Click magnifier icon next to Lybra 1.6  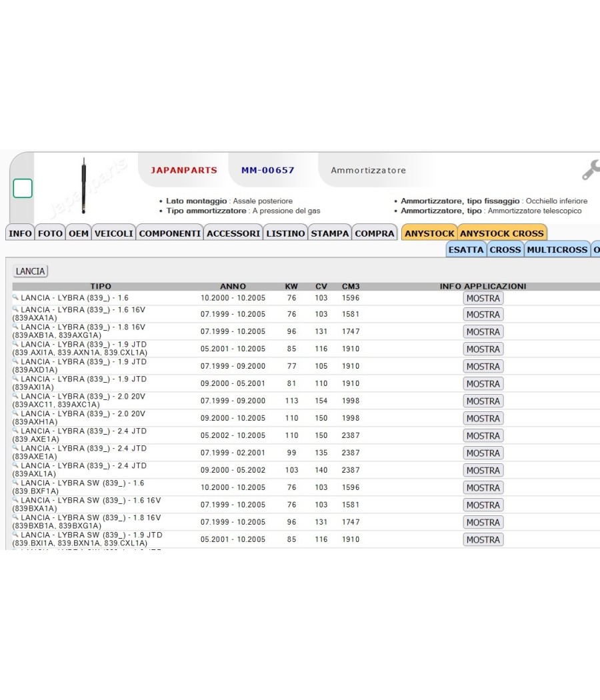[x=15, y=297]
